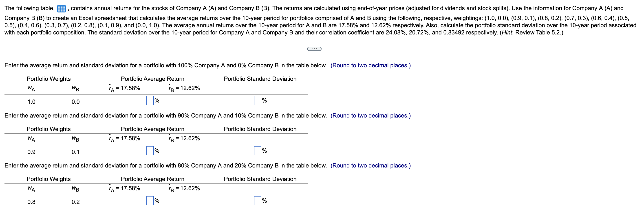Click the weight value 0.1 in the second table
Viewport: 644px width, 208px height.
pyautogui.click(x=75, y=152)
